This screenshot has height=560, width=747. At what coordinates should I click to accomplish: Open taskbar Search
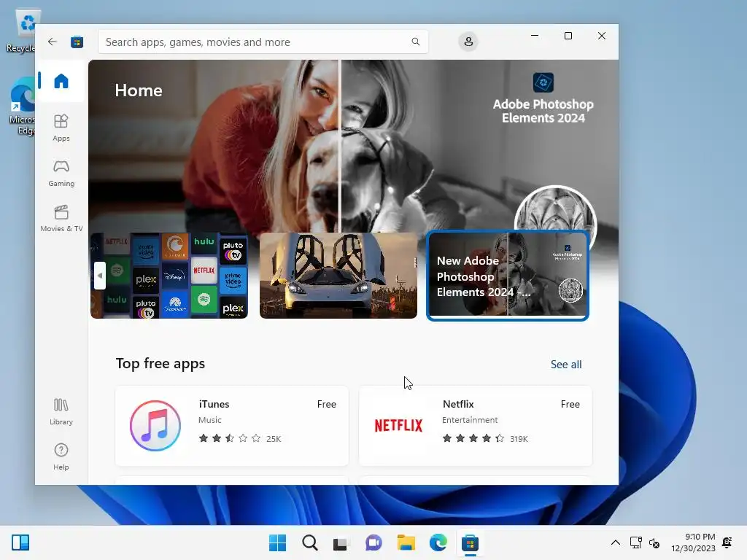pos(309,542)
